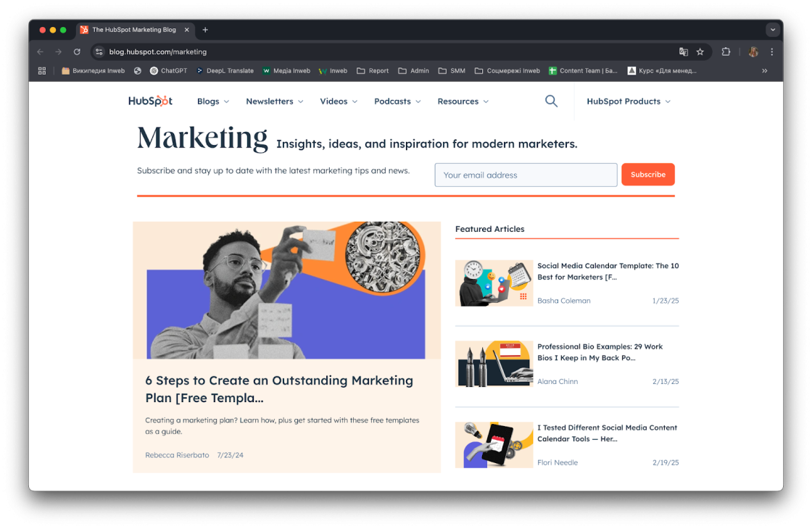Click the address bar URL
This screenshot has height=529, width=812.
click(x=158, y=51)
